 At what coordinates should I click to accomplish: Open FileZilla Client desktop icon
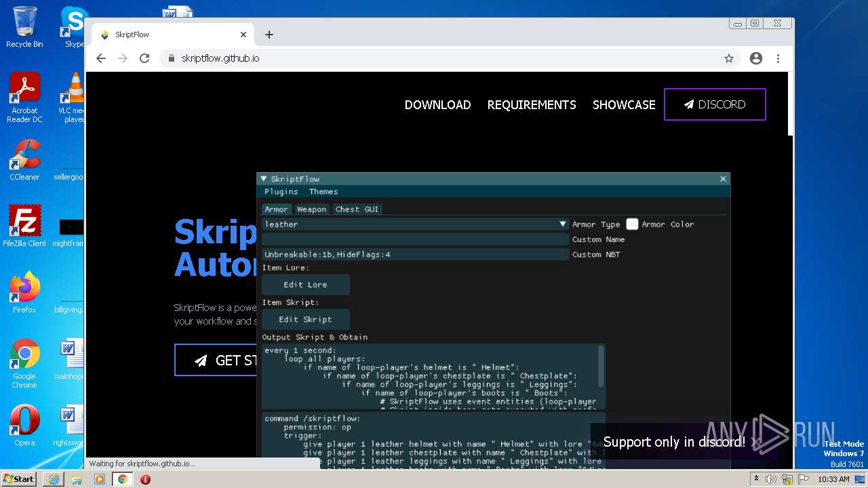(24, 226)
